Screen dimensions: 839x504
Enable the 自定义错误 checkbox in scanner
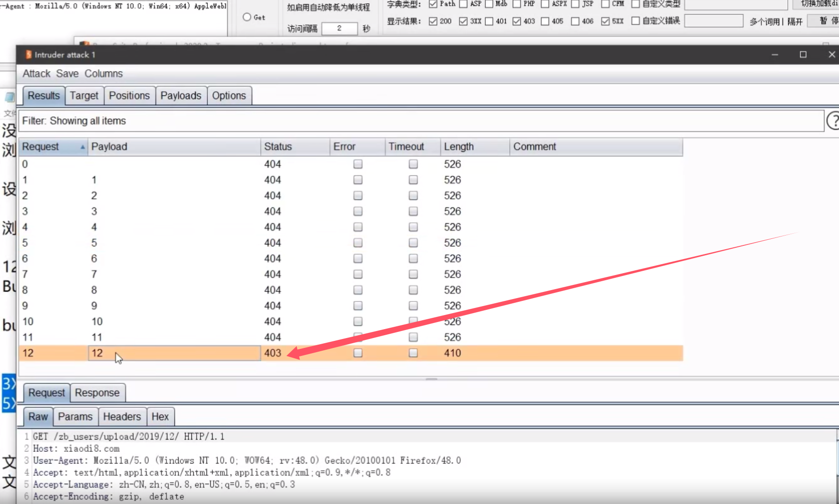tap(635, 21)
